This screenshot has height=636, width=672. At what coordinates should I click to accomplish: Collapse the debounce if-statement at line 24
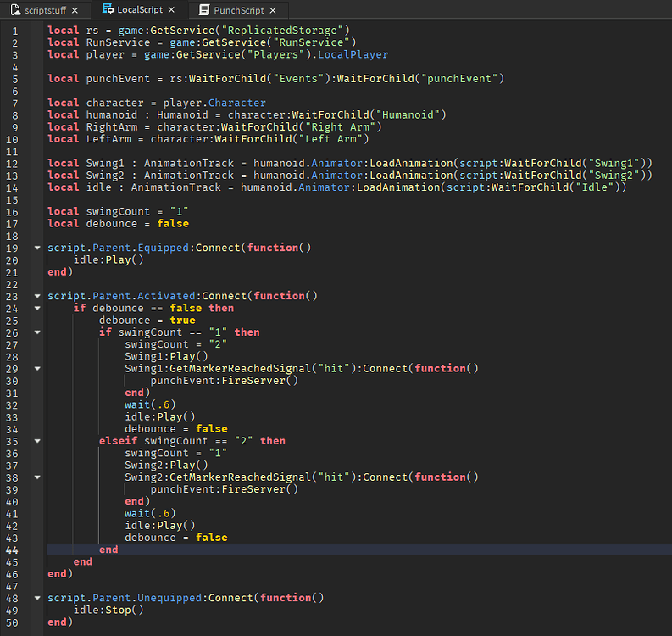pyautogui.click(x=37, y=308)
